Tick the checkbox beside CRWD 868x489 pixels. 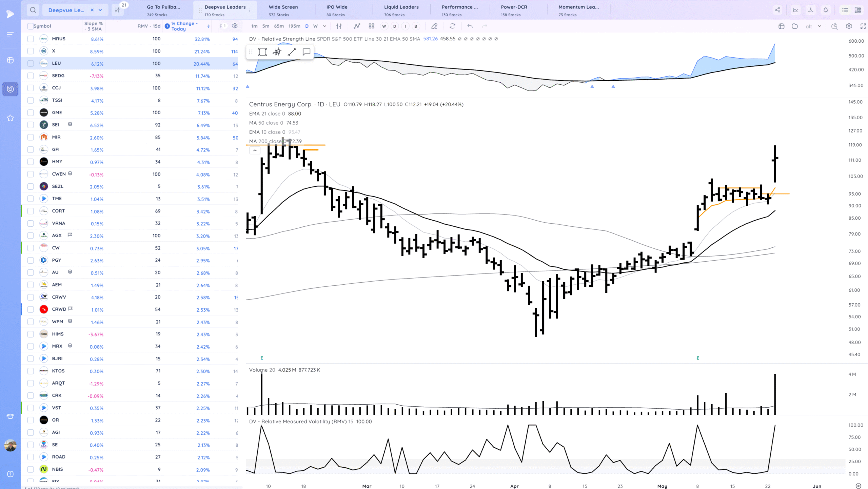tap(30, 309)
